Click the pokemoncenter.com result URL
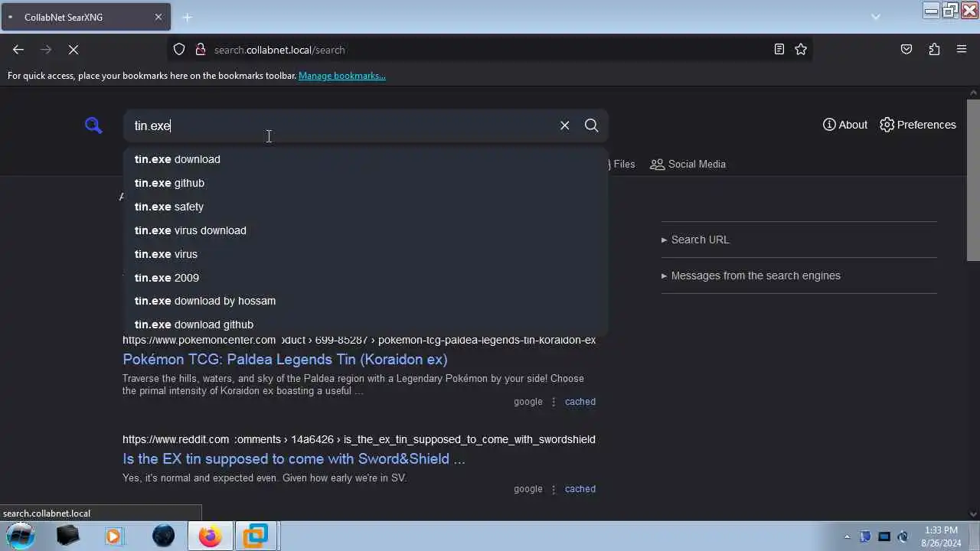The width and height of the screenshot is (980, 551). tap(359, 340)
